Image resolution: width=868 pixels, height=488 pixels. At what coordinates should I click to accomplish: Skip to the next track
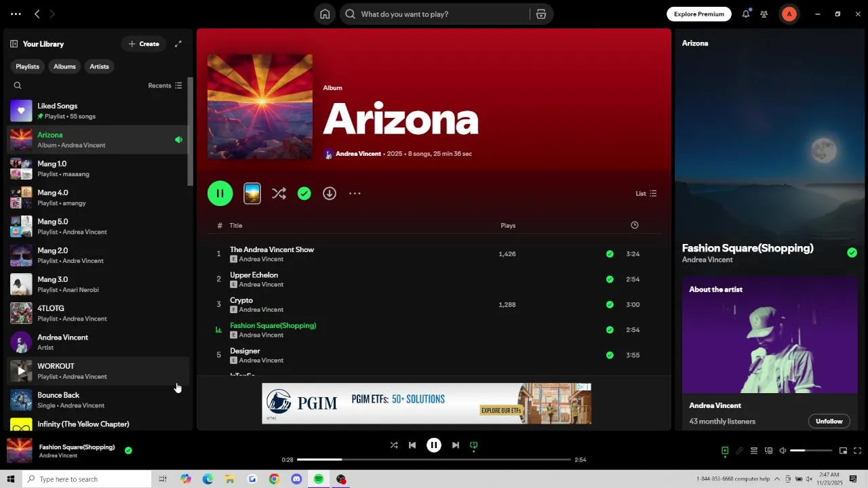click(x=456, y=445)
